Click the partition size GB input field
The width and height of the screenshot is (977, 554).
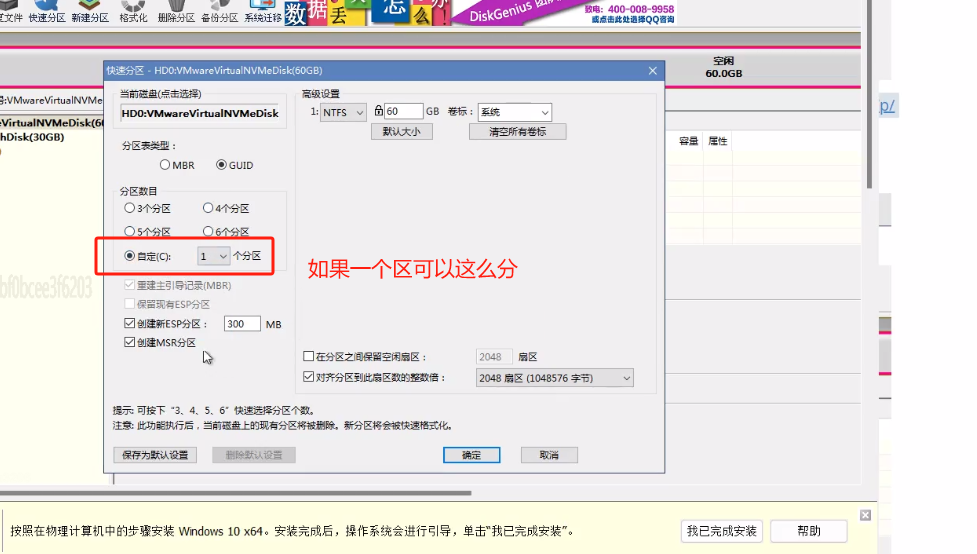[x=404, y=112]
